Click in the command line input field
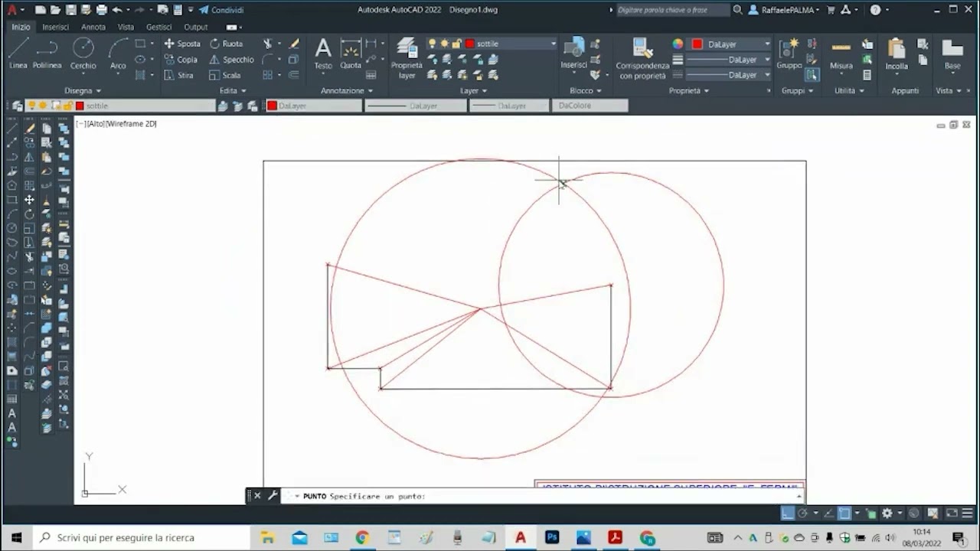 [544, 496]
